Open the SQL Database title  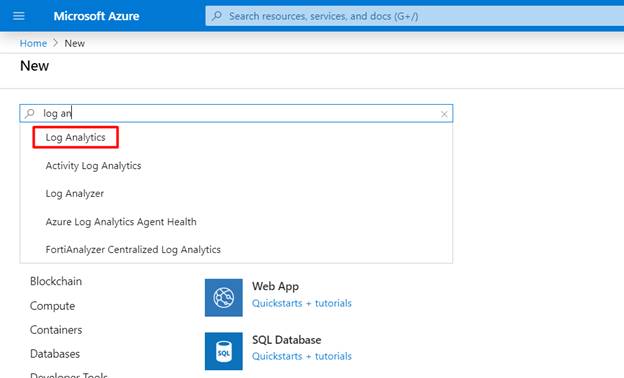(x=287, y=340)
